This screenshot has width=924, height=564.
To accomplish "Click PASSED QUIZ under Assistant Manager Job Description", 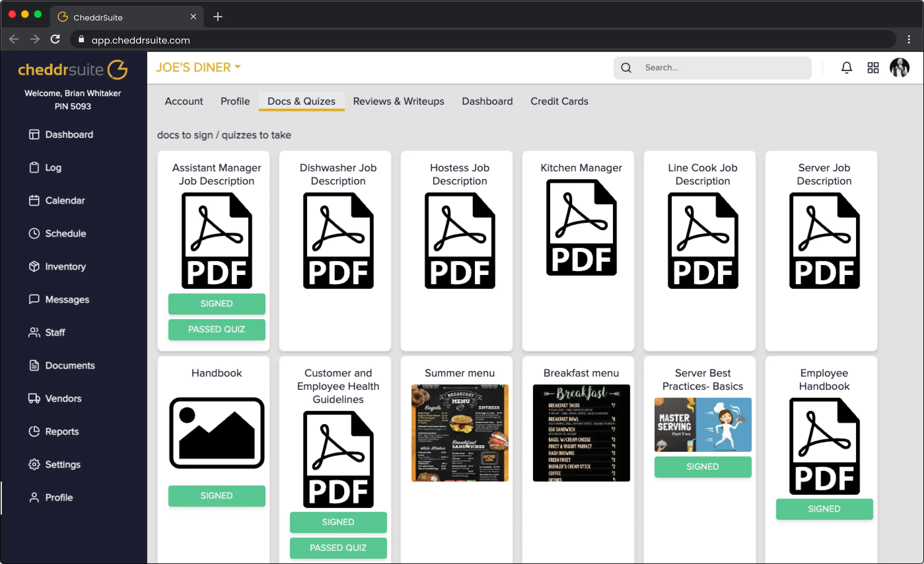I will [216, 329].
